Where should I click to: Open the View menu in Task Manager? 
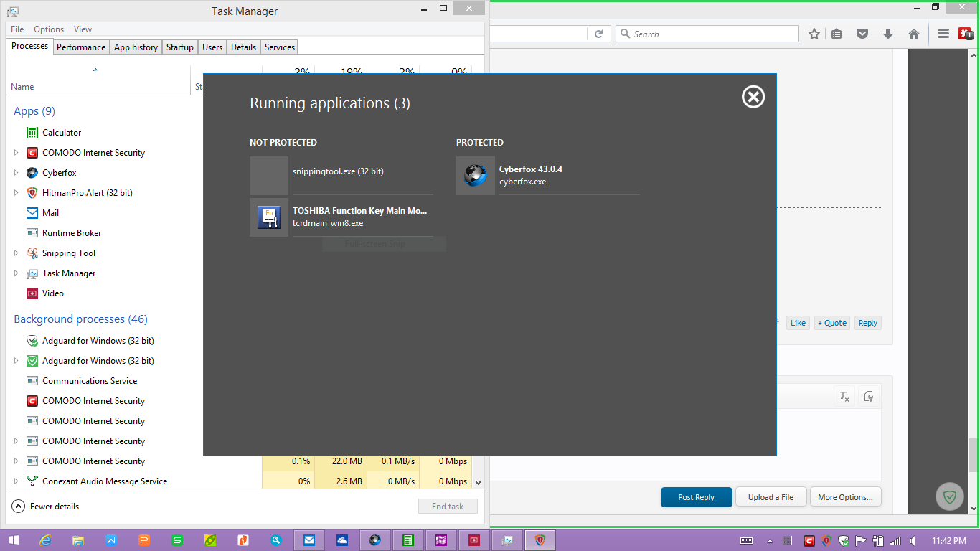[83, 29]
